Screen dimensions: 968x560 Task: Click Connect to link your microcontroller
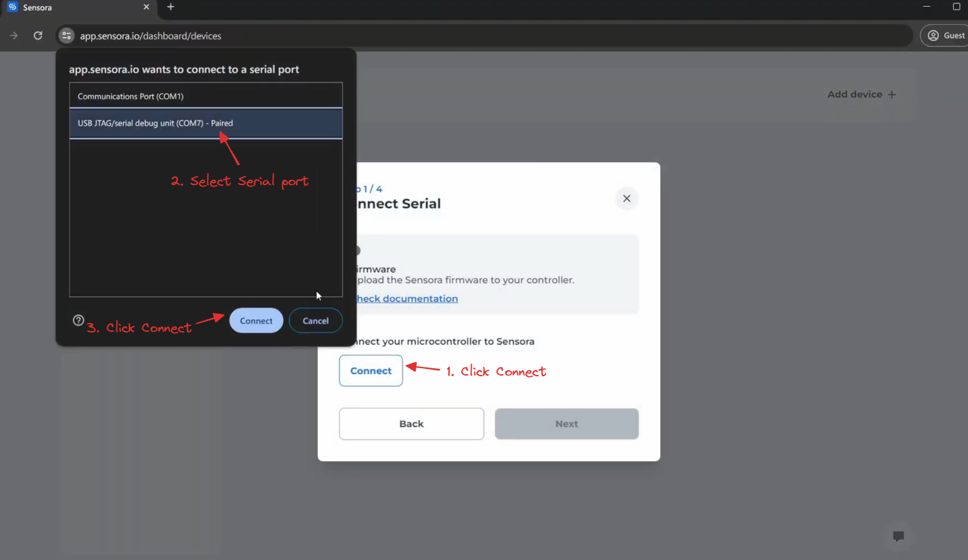coord(370,370)
